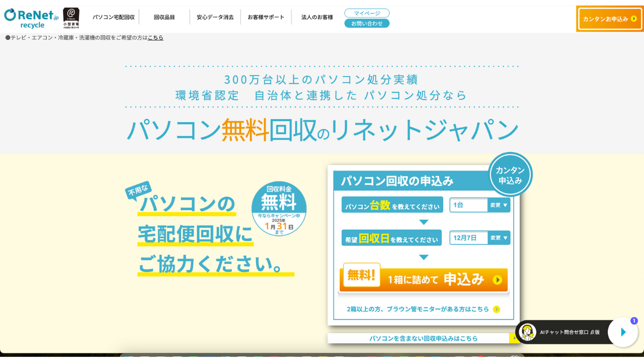Click the 不用な speech bubble tag
This screenshot has height=362, width=644.
[x=138, y=190]
